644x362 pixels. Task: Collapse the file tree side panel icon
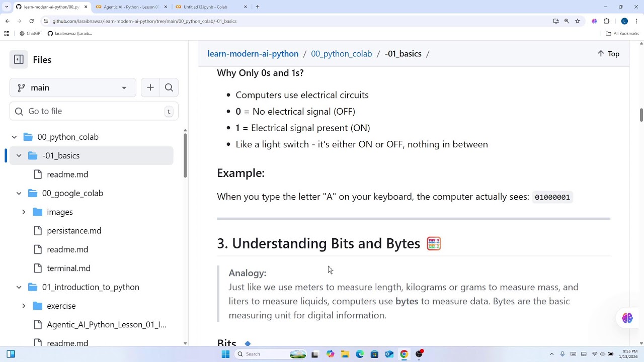click(19, 59)
